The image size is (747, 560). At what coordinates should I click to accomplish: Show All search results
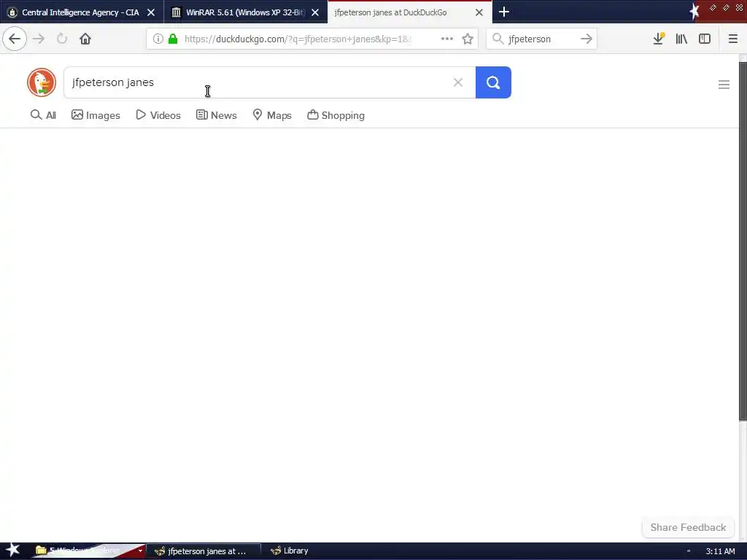pyautogui.click(x=43, y=115)
